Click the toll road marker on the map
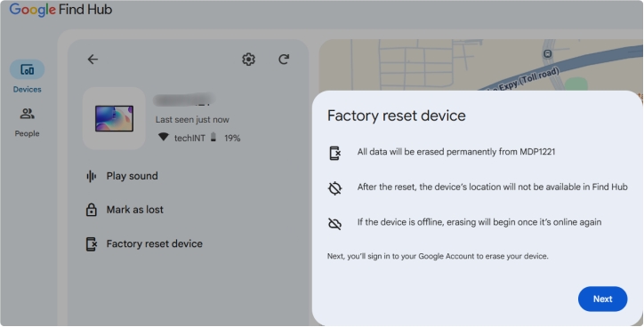 (x=547, y=53)
